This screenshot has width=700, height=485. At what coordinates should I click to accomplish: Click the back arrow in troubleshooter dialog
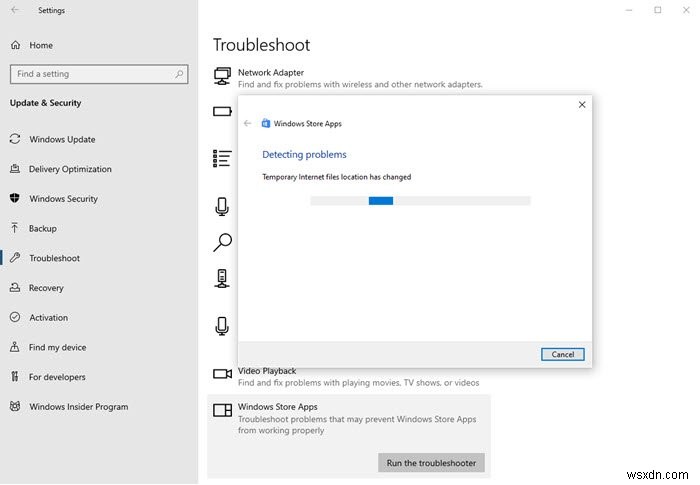coord(248,124)
